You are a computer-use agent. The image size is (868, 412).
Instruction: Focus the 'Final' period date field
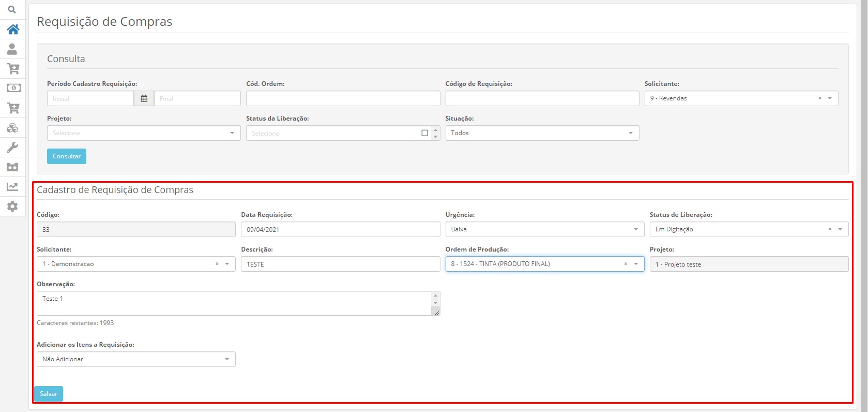coord(197,98)
